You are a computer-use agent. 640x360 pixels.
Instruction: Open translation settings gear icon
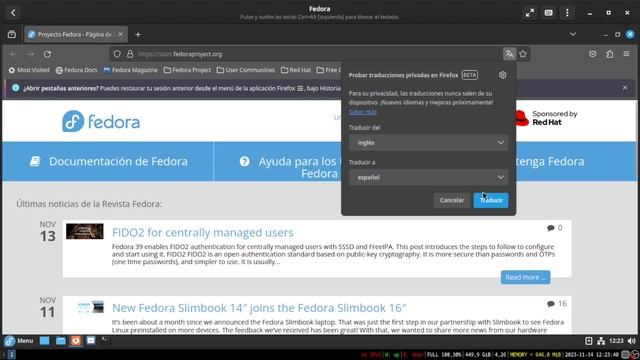coord(502,75)
